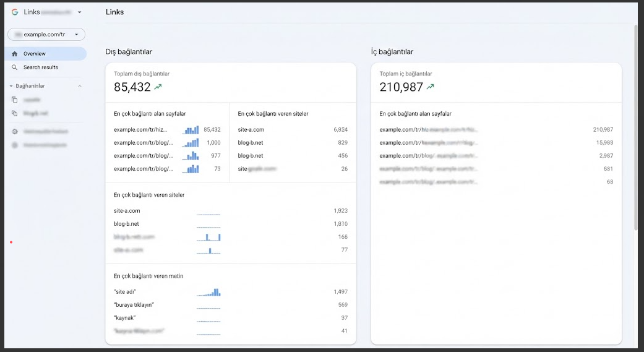
Task: Select the Overview menu item
Action: [x=46, y=54]
